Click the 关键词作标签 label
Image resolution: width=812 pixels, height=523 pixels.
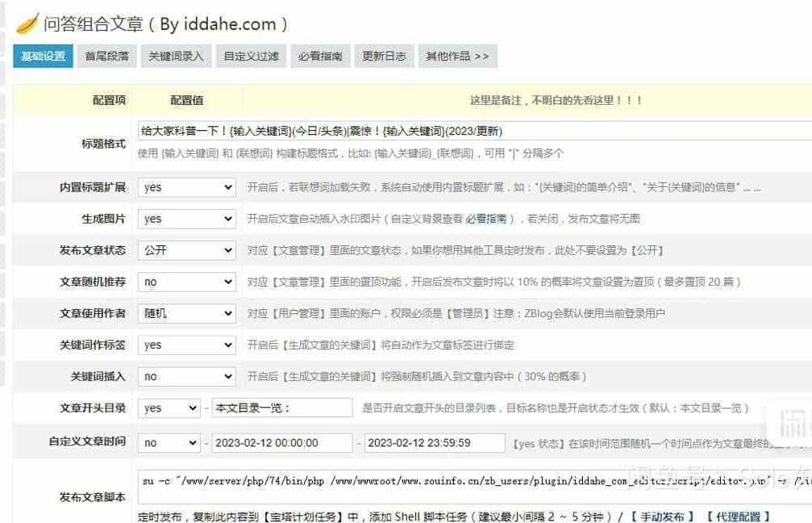click(93, 345)
